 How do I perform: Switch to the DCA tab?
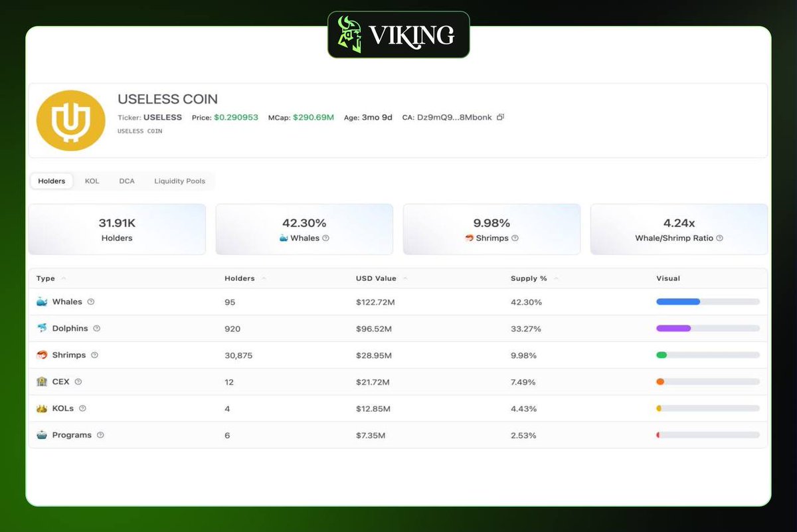[127, 181]
